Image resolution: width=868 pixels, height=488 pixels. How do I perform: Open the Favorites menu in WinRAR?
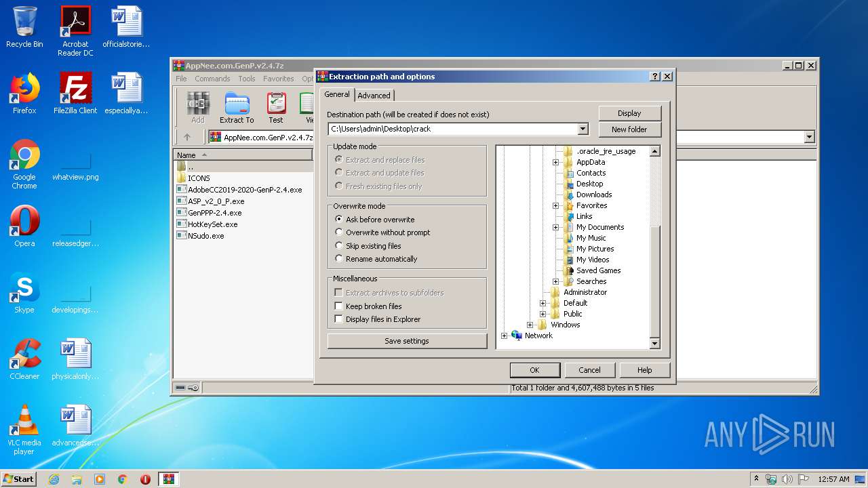click(279, 79)
